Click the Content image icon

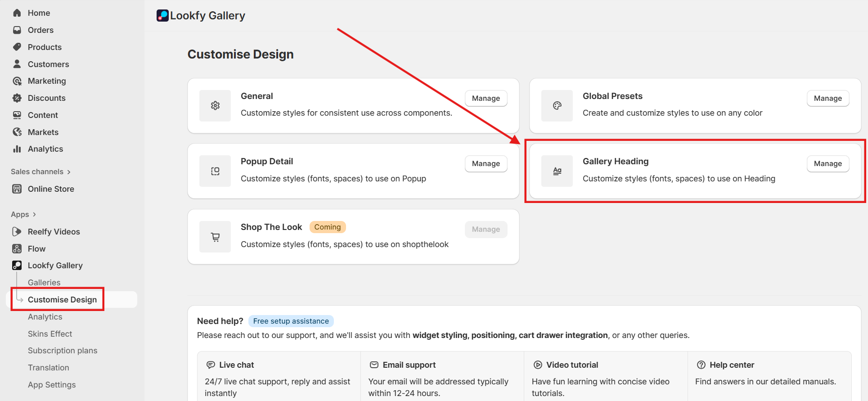[17, 115]
